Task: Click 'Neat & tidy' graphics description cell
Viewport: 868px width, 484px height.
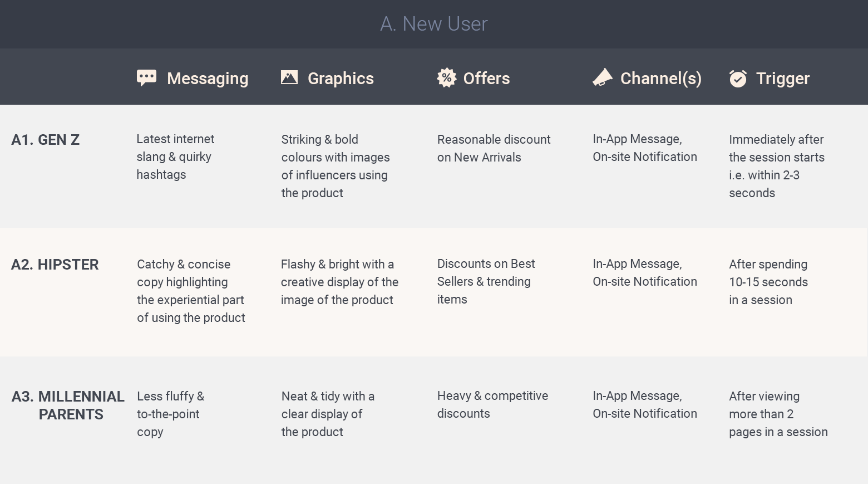Action: click(x=328, y=414)
